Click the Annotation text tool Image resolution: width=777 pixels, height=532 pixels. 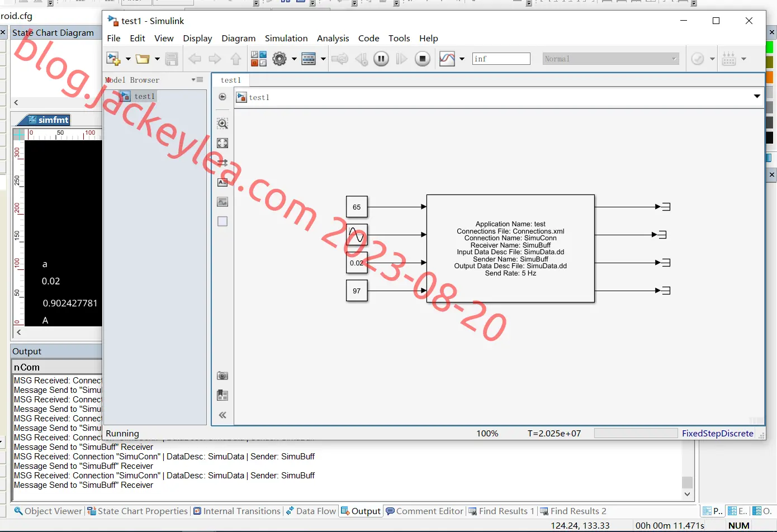point(222,182)
